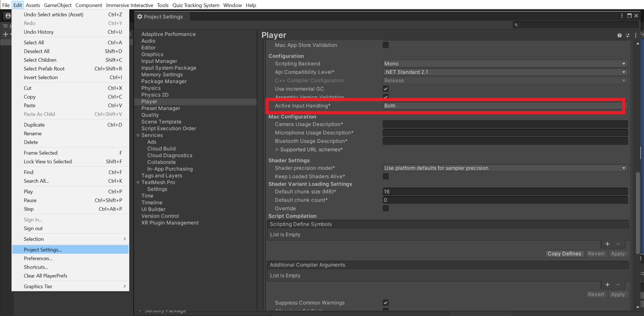The image size is (644, 316).
Task: Enable Keep Loaded Shaders Alive checkbox
Action: pyautogui.click(x=386, y=176)
